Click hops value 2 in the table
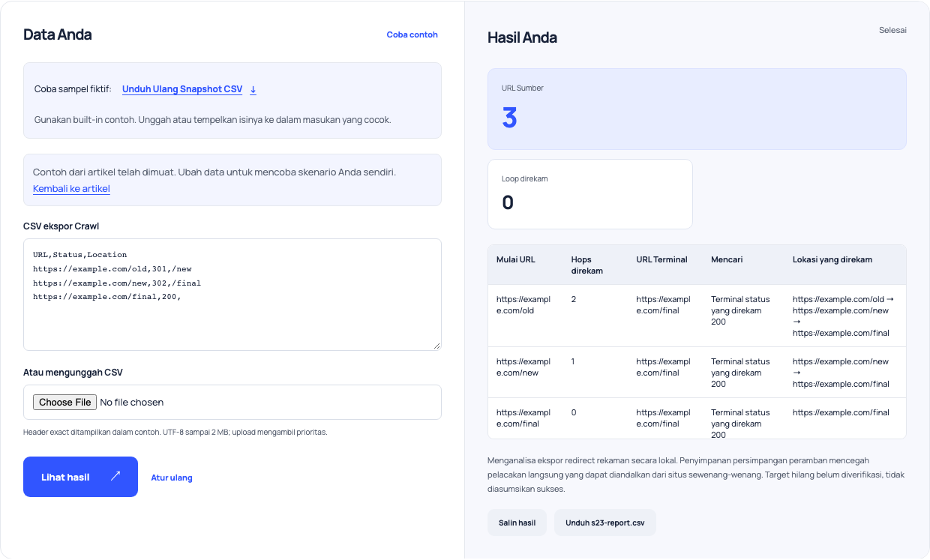Viewport: 930px width, 560px height. pos(574,299)
